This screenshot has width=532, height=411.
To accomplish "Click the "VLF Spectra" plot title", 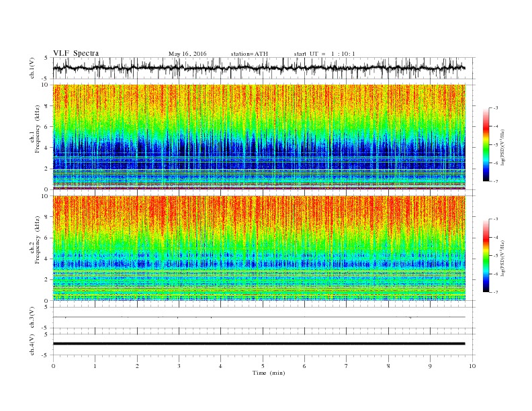I will click(x=76, y=53).
